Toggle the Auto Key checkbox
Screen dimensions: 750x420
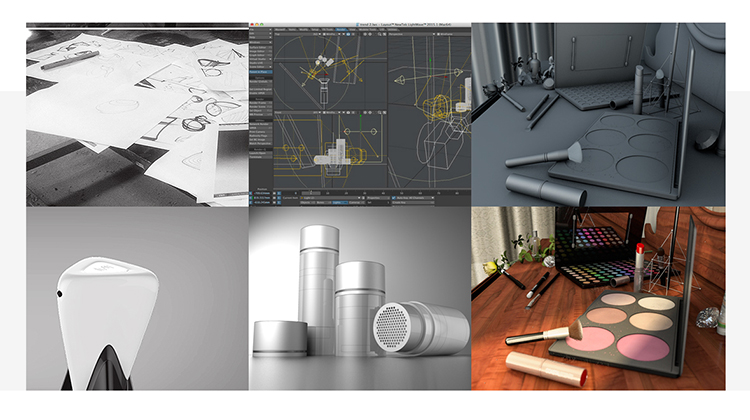click(393, 198)
